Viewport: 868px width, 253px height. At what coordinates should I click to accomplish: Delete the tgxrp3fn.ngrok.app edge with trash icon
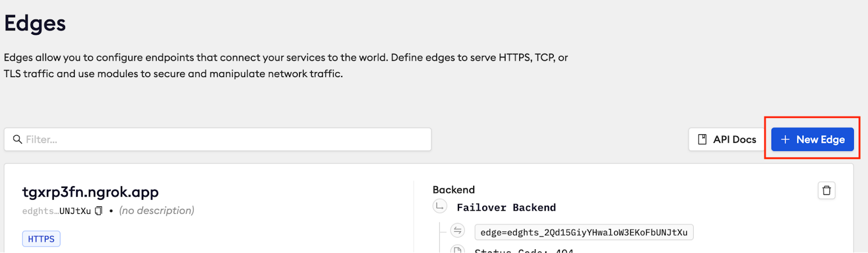point(826,191)
